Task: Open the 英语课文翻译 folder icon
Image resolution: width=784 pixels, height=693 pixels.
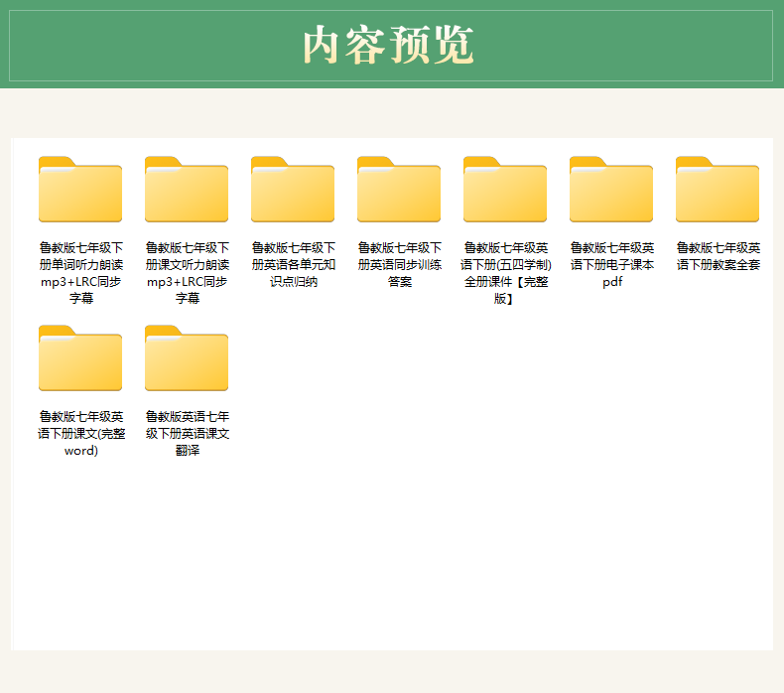Action: (x=187, y=358)
